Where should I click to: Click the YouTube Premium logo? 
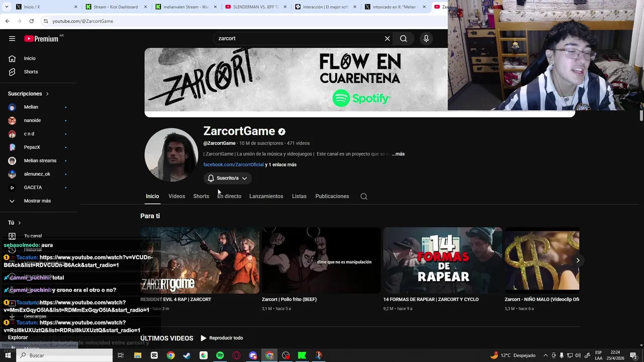[x=41, y=39]
